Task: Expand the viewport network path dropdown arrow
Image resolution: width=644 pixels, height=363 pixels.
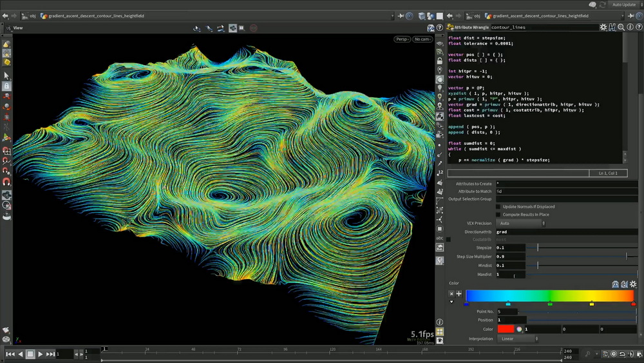Action: coord(393,16)
